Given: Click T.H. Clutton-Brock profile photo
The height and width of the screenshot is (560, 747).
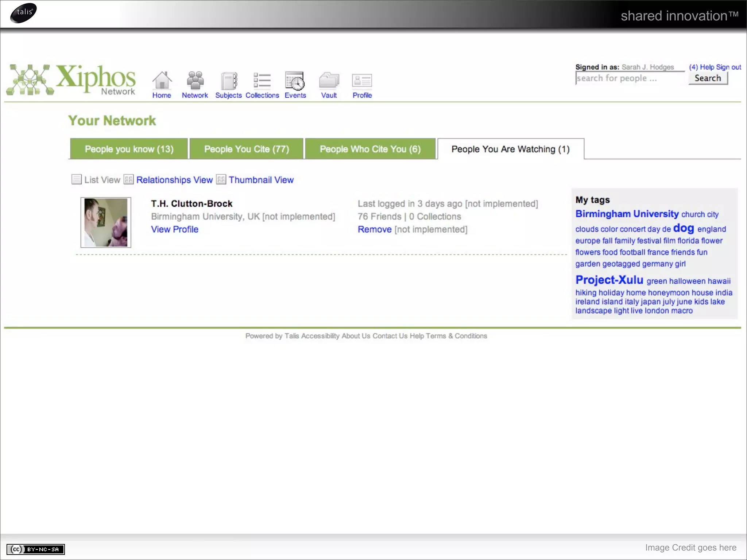Looking at the screenshot, I should (x=106, y=222).
